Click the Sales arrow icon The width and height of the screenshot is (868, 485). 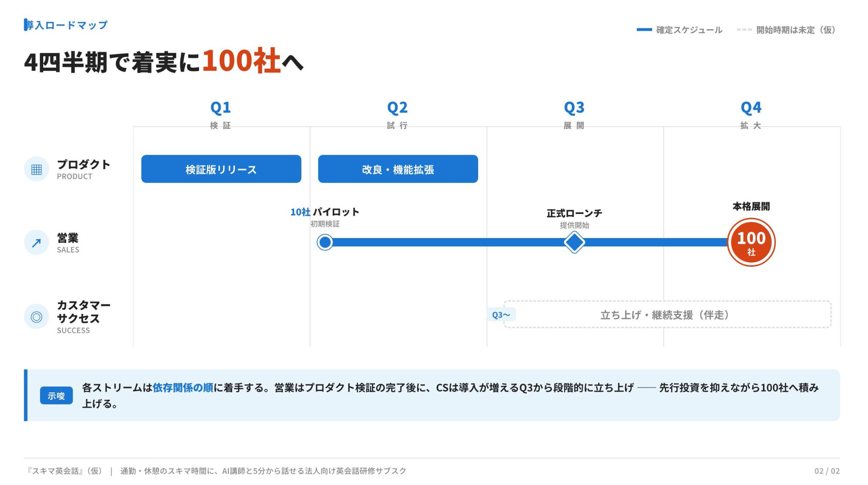coord(36,242)
